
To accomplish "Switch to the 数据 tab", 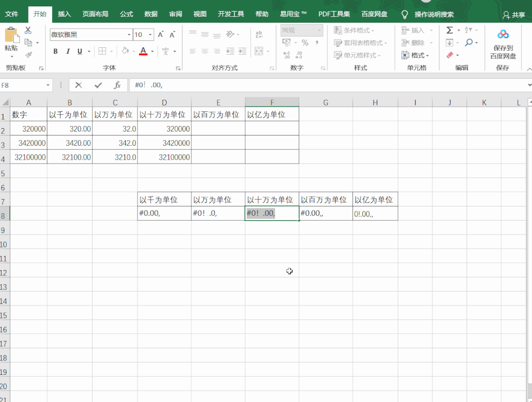I will coord(151,14).
